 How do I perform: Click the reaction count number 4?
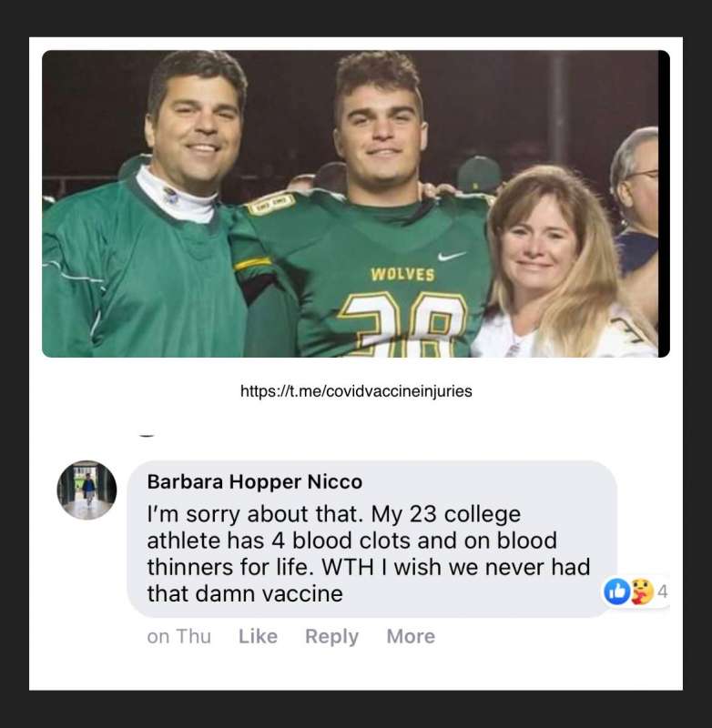663,592
